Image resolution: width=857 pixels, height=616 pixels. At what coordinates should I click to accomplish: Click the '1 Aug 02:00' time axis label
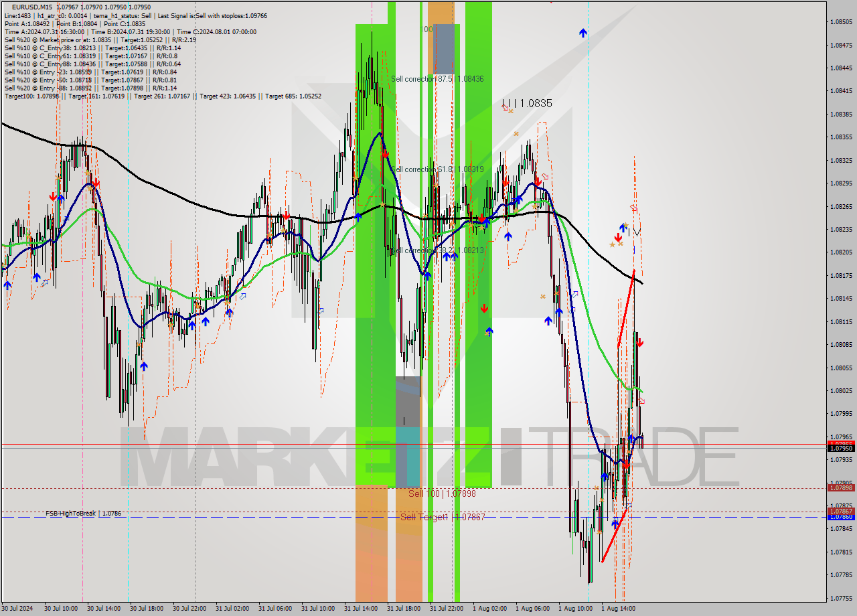[490, 609]
